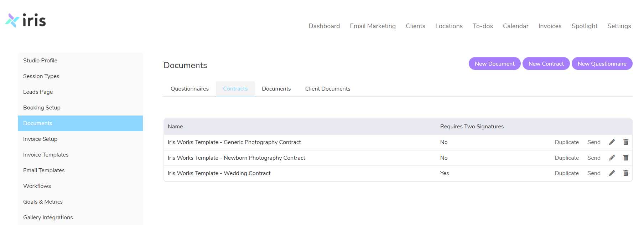
Task: Delete the Newborn Photography Contract trash icon
Action: tap(625, 158)
